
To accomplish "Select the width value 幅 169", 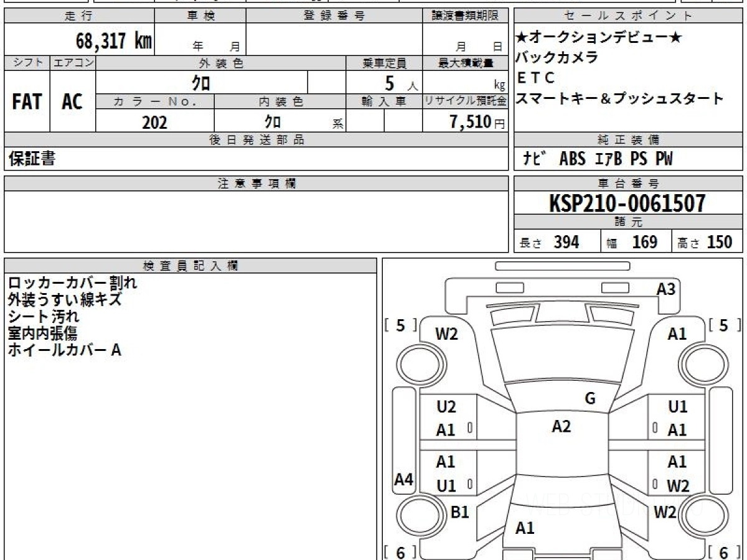I will click(633, 242).
